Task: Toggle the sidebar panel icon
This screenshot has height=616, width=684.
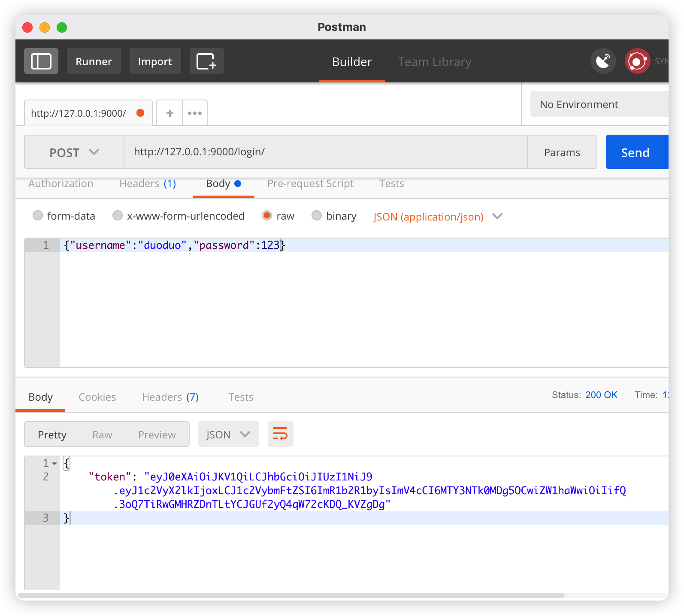Action: pos(41,61)
